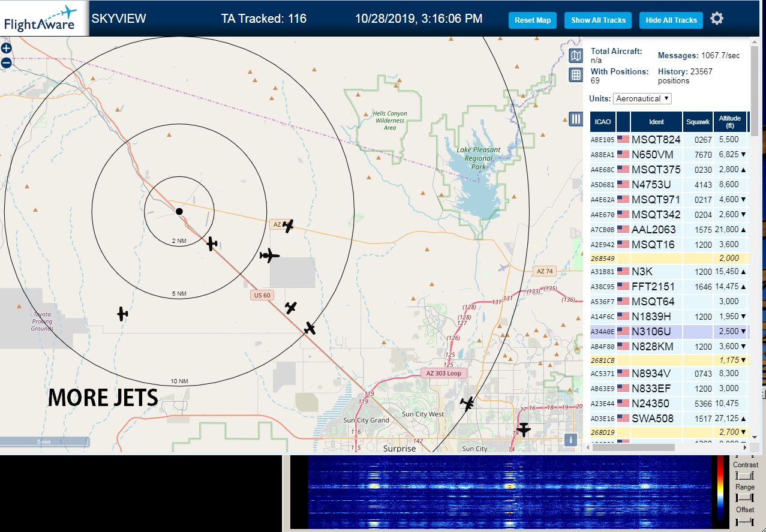Click Hide All Tracks
Viewport: 766px width, 532px height.
[671, 20]
